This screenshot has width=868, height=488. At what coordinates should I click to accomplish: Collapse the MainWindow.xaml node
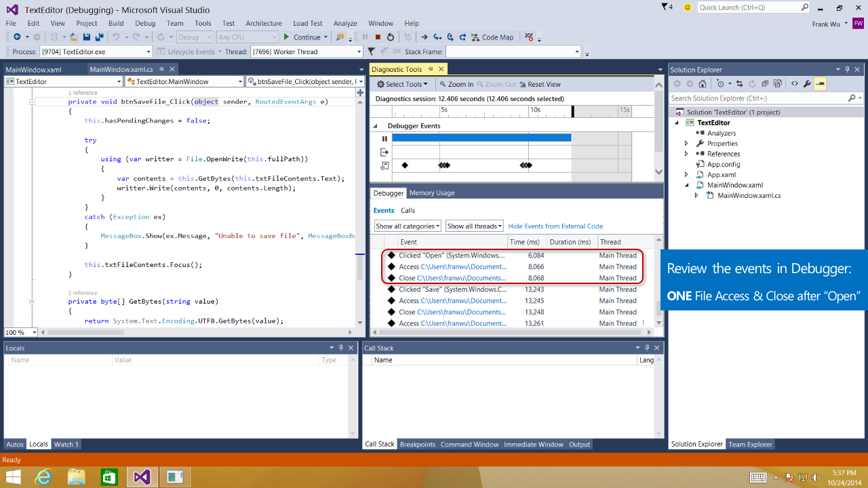tap(686, 185)
